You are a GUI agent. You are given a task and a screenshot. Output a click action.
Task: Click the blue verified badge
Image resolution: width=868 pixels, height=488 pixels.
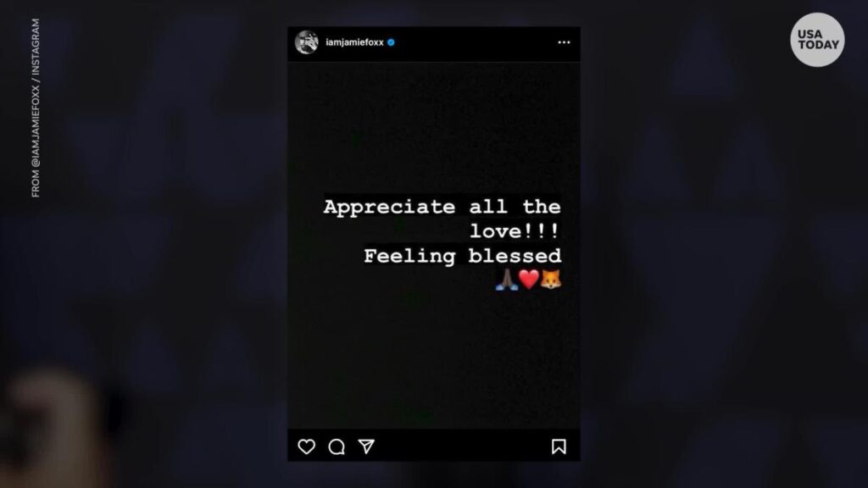tap(391, 42)
